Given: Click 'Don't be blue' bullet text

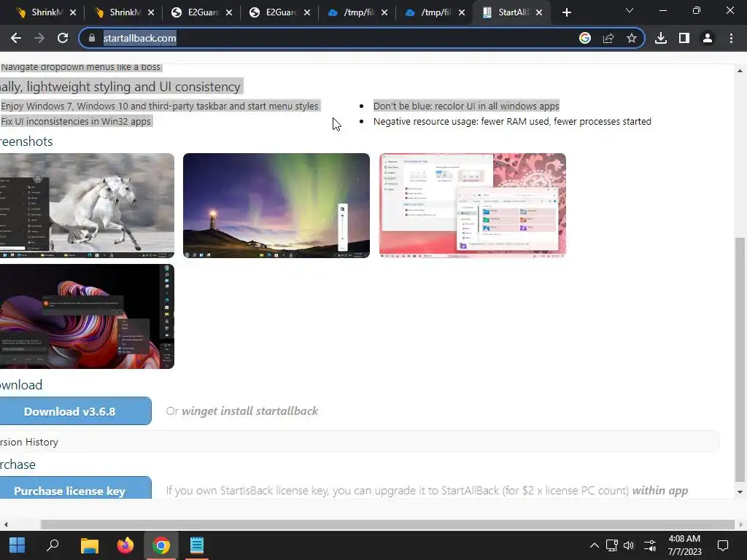Looking at the screenshot, I should tap(466, 106).
